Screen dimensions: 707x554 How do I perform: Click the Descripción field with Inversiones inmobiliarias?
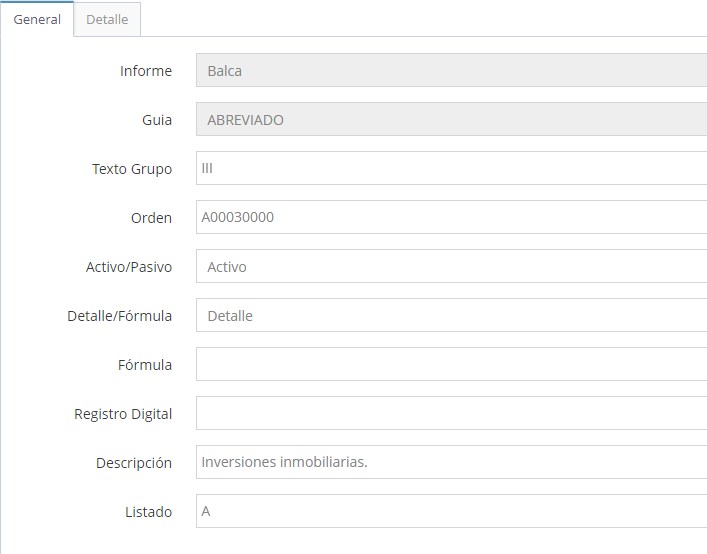click(450, 463)
